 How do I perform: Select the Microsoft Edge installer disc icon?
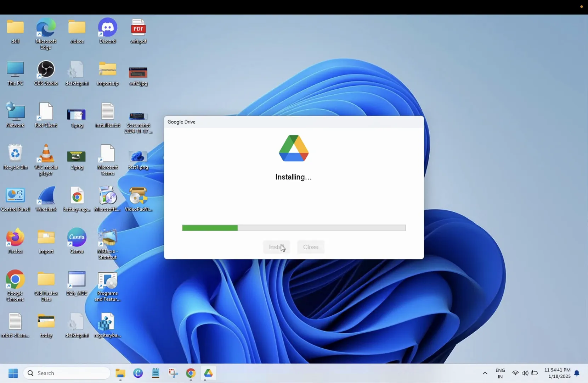[108, 199]
